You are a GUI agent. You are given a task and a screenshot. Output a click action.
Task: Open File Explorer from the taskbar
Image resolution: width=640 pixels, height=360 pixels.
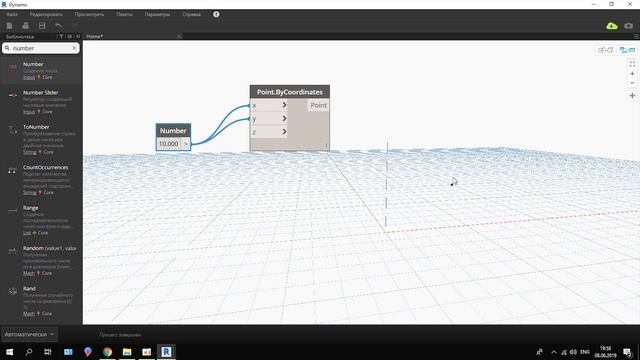click(x=127, y=351)
